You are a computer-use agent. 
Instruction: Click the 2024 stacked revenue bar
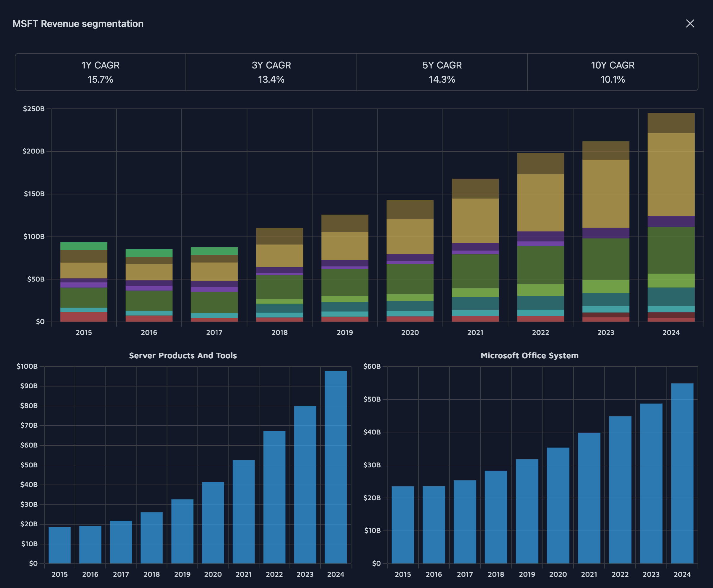click(x=671, y=218)
